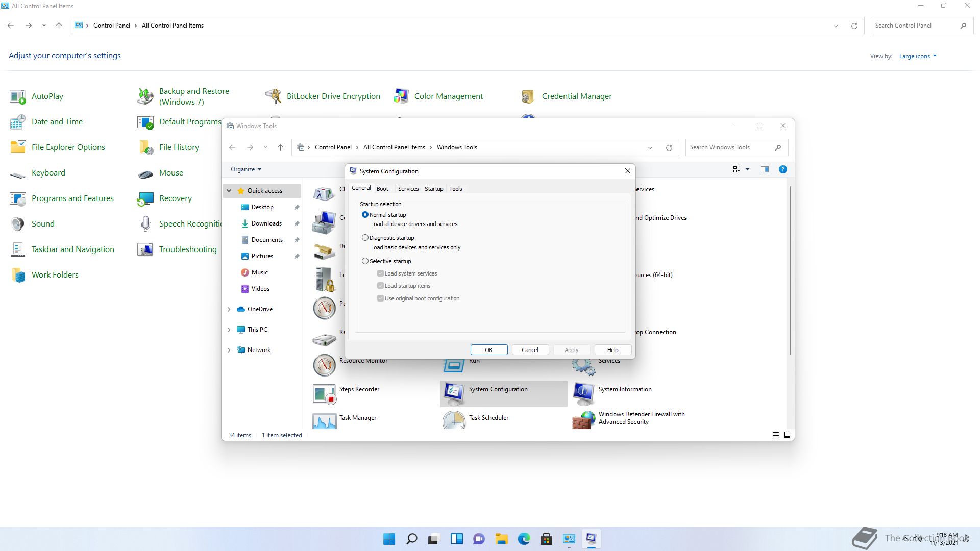Switch to the Boot tab
980x551 pixels.
click(x=382, y=189)
